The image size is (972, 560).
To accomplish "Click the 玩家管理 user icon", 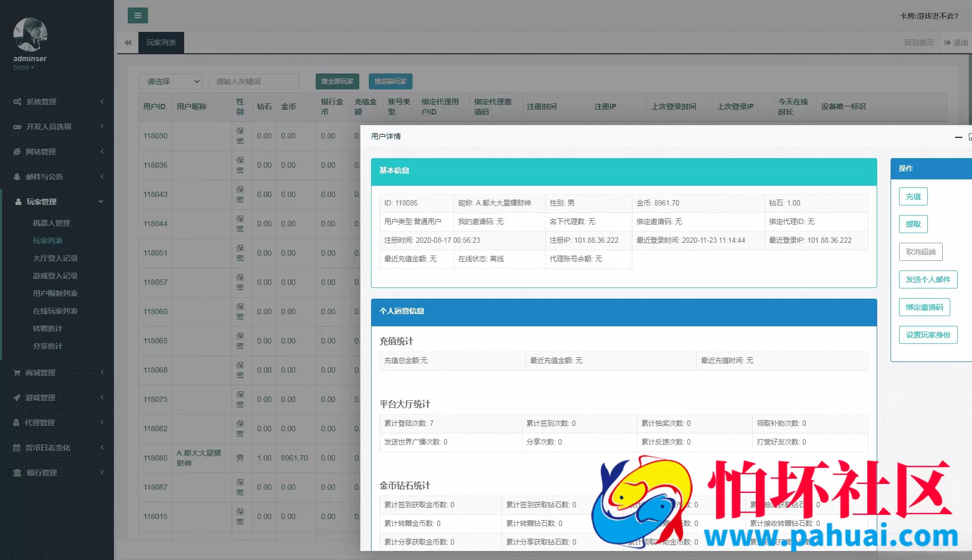I will [x=18, y=202].
